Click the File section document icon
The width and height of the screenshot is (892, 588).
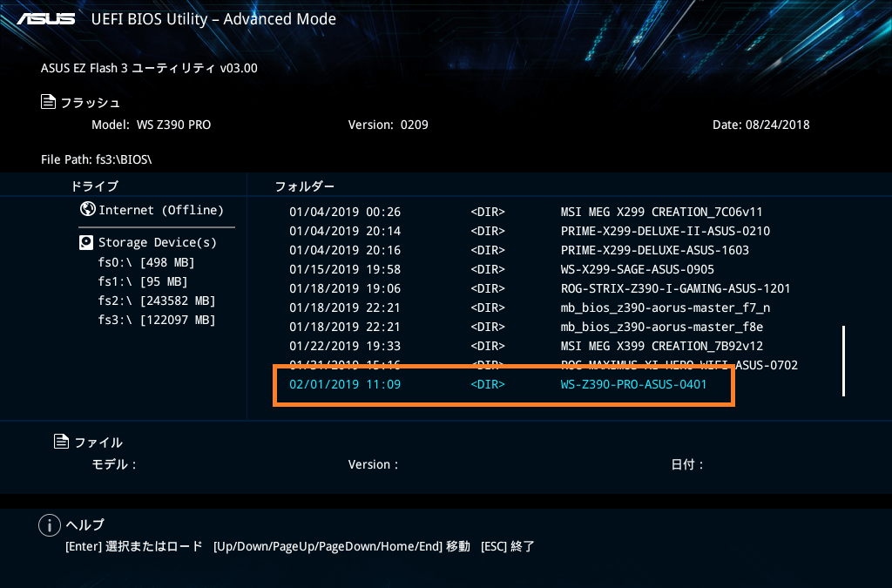click(x=61, y=442)
